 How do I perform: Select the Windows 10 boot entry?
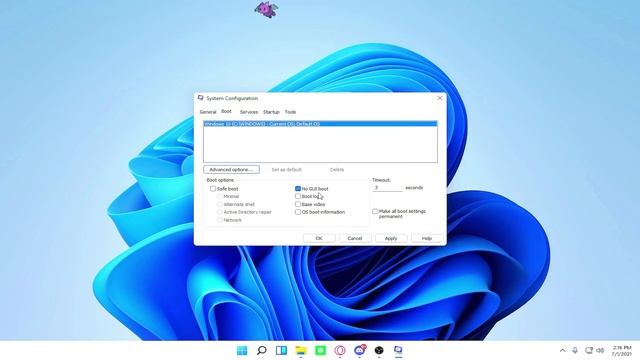tap(320, 124)
